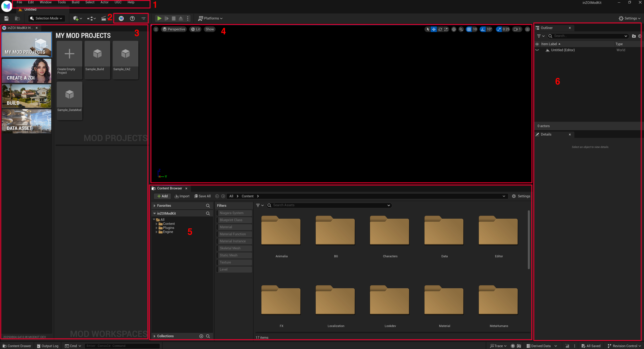This screenshot has width=644, height=349.
Task: Open play mode options three-dot menu
Action: 188,18
